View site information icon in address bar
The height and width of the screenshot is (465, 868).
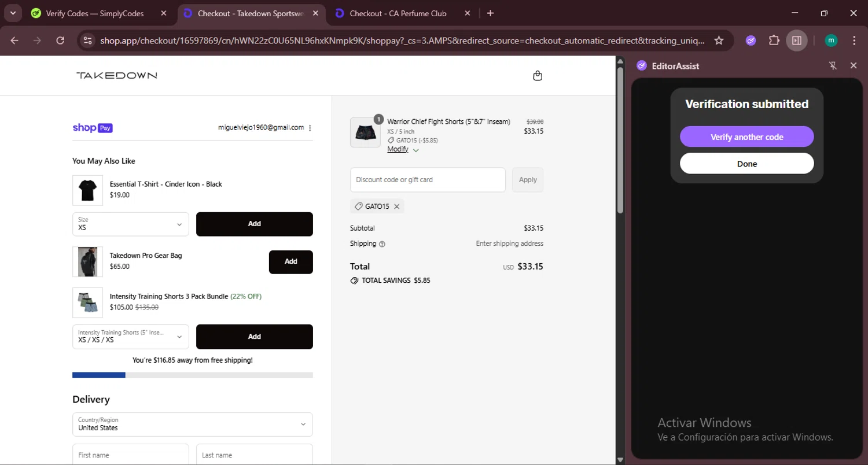point(88,40)
